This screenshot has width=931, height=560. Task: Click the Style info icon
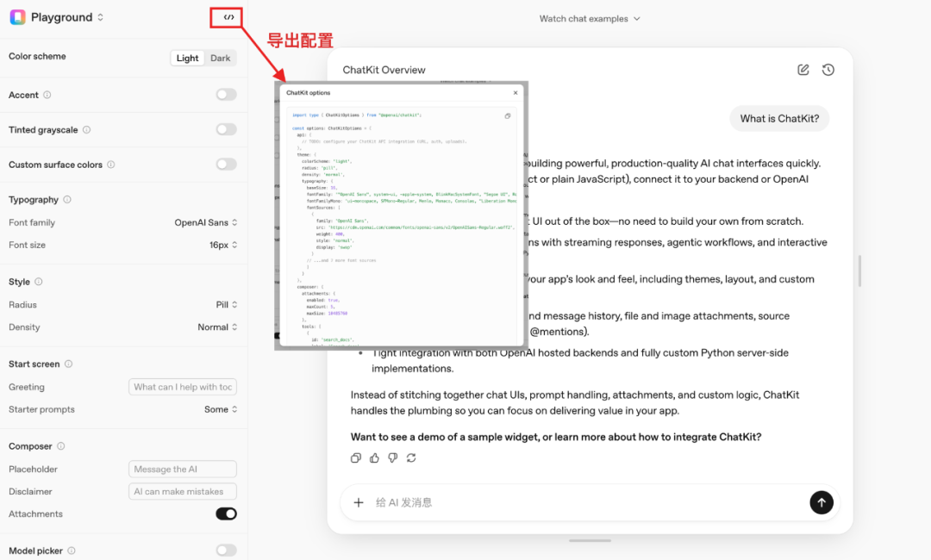[39, 282]
